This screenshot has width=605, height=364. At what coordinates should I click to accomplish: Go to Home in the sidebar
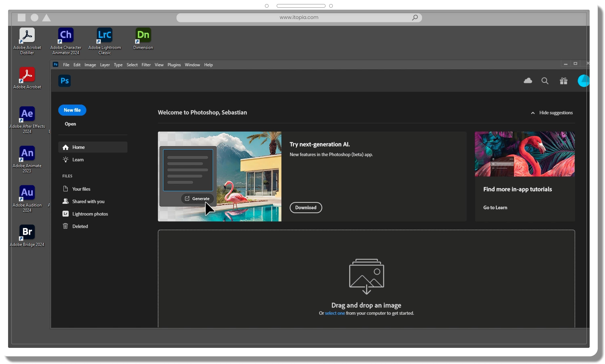(x=92, y=147)
